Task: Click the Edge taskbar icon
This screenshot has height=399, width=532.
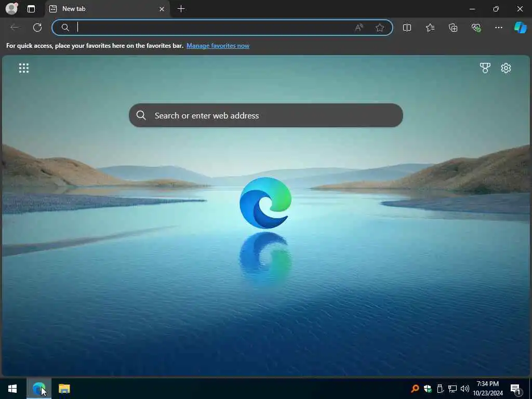Action: coord(39,389)
